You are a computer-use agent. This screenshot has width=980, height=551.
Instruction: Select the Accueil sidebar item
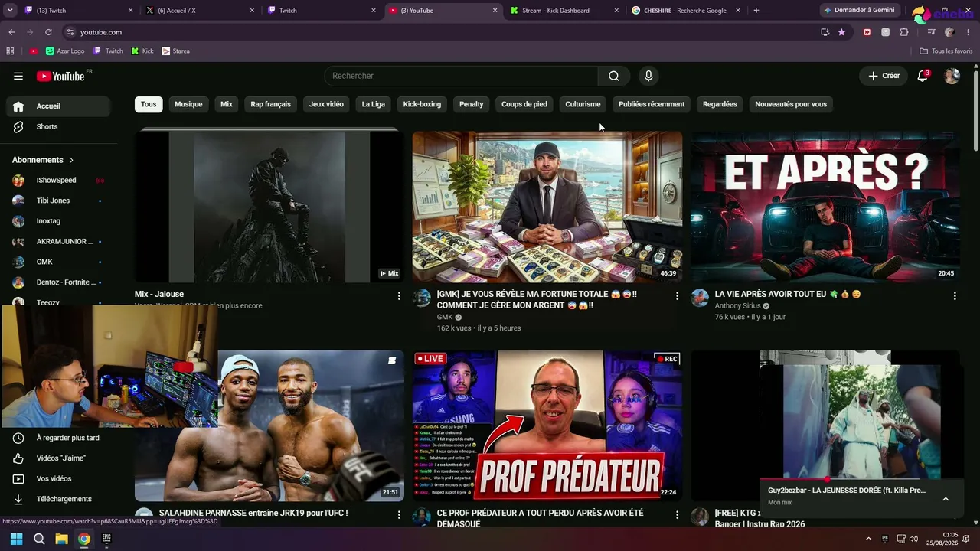(58, 106)
